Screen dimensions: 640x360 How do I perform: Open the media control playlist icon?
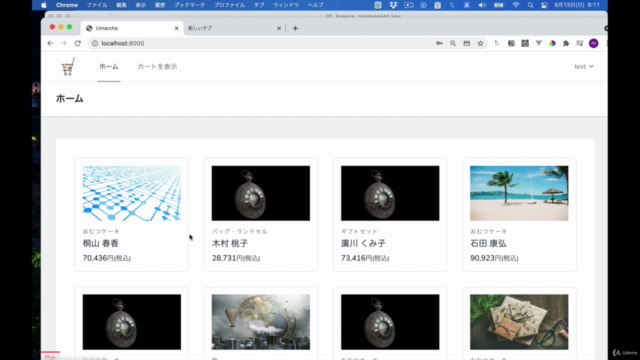(x=580, y=43)
